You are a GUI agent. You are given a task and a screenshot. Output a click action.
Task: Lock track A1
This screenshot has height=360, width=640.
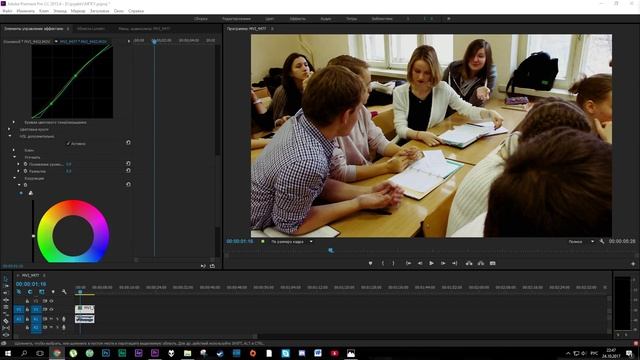pos(27,319)
